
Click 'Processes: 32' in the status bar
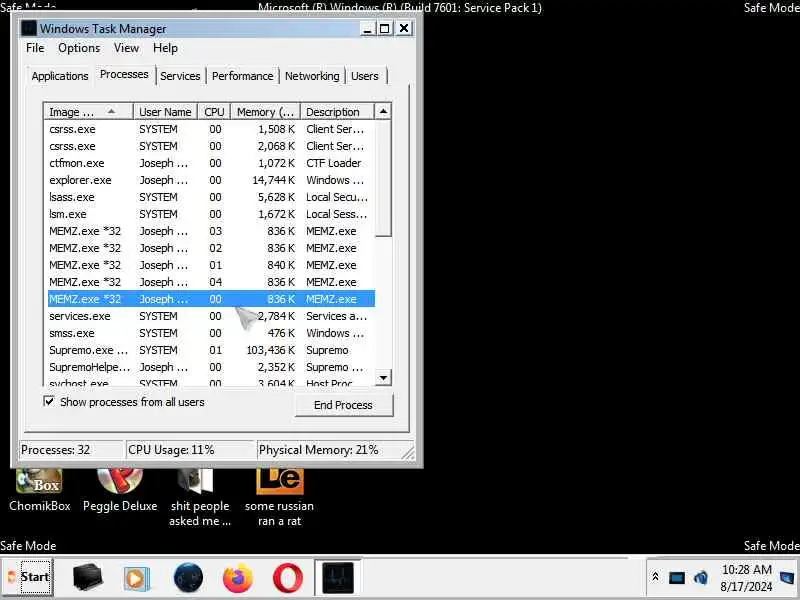[55, 450]
